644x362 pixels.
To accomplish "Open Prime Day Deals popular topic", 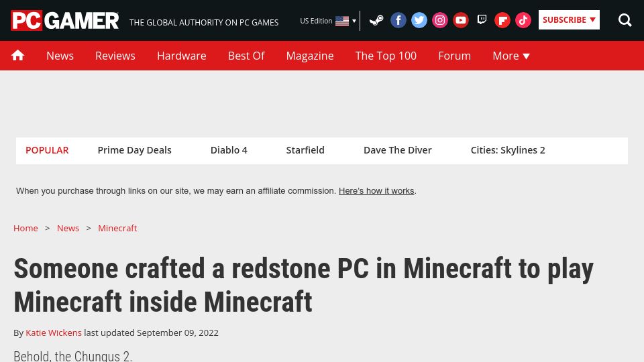I will coord(134,150).
